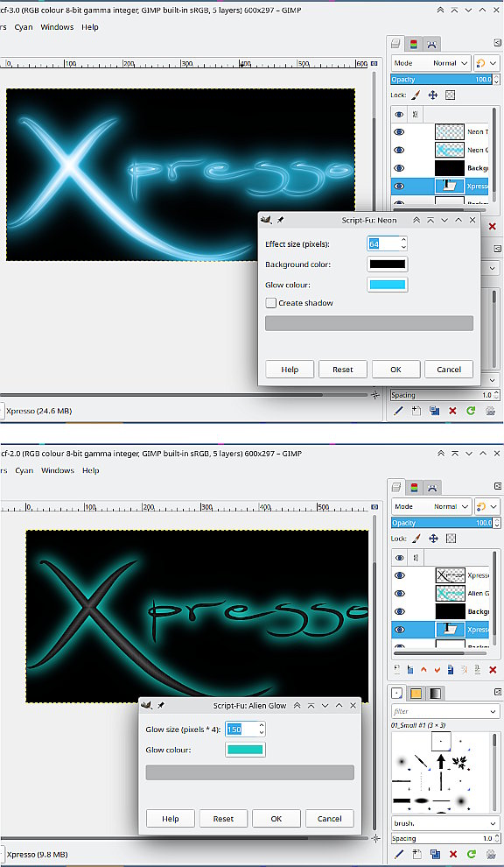Open the Glow colour swatch in Alien Glow dialog
This screenshot has height=867, width=504.
point(245,750)
